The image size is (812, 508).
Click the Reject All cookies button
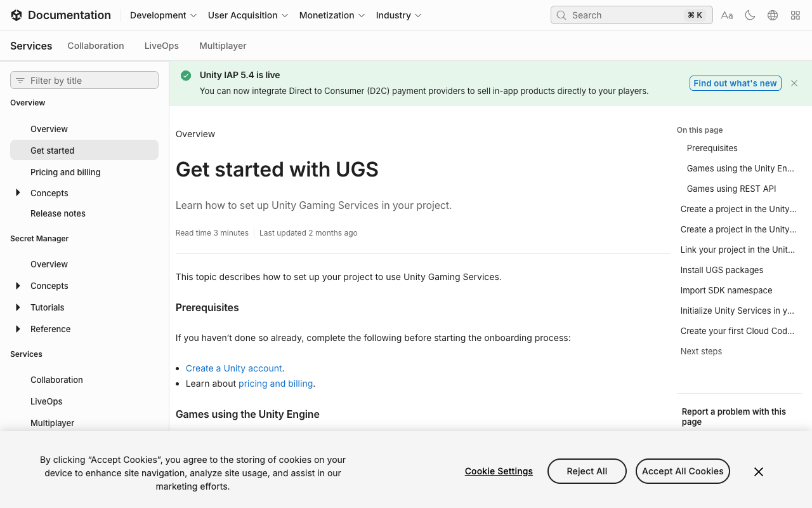click(587, 471)
